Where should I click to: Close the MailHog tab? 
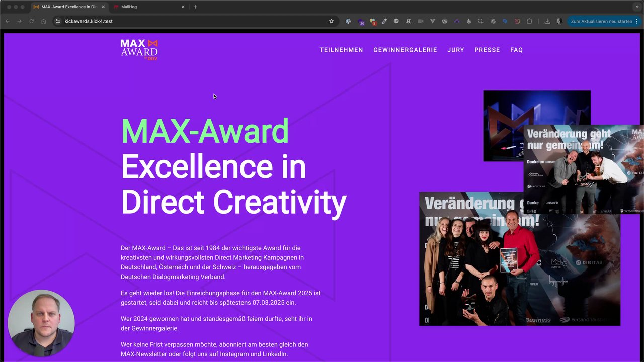[x=183, y=7]
